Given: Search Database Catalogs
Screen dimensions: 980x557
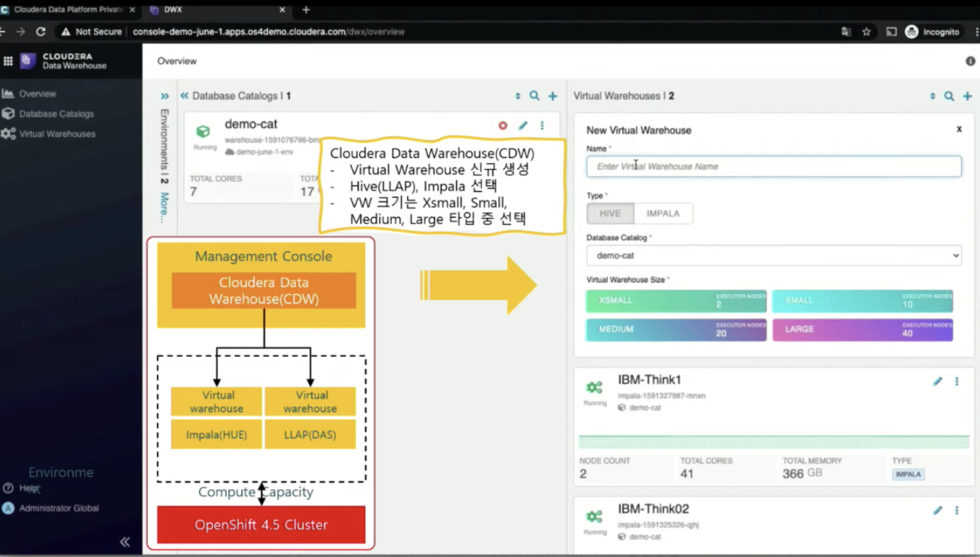Looking at the screenshot, I should point(535,96).
